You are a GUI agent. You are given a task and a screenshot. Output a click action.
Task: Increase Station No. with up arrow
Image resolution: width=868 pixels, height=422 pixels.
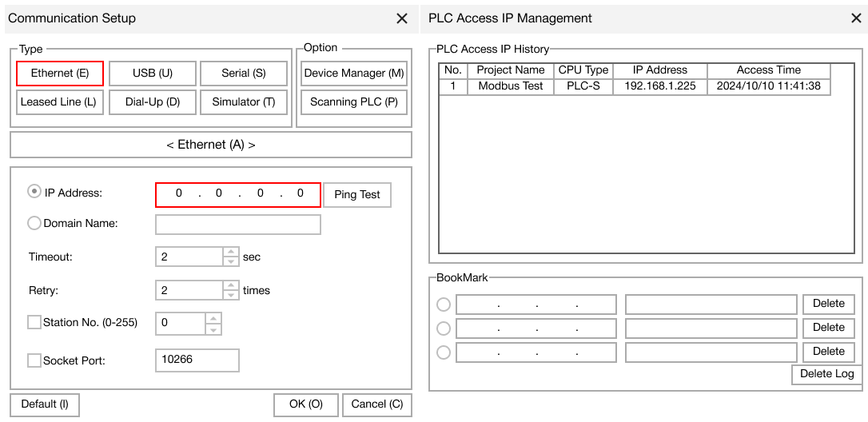coord(213,318)
